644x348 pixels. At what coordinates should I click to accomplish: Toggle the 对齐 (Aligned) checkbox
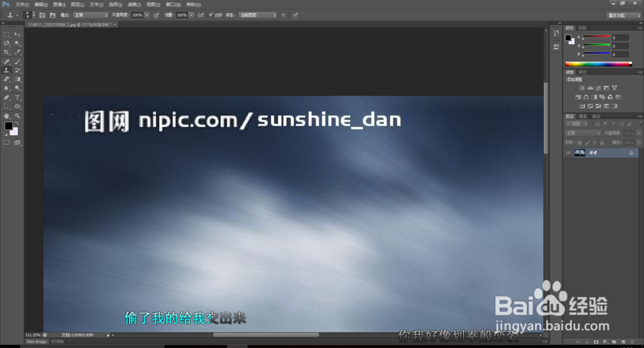pos(211,15)
